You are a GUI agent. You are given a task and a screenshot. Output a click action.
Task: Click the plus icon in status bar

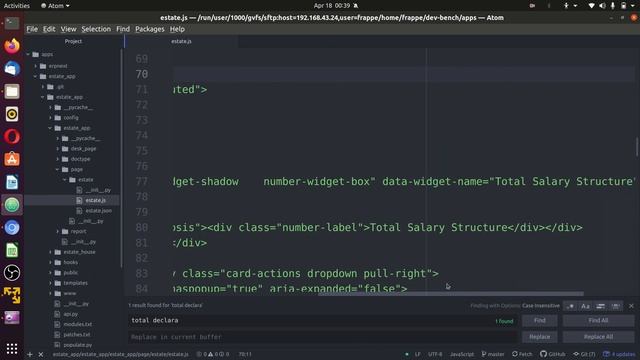pos(29,354)
